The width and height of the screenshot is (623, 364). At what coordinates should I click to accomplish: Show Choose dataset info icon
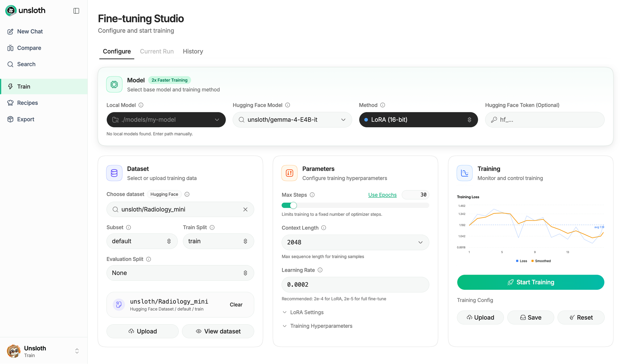click(187, 194)
